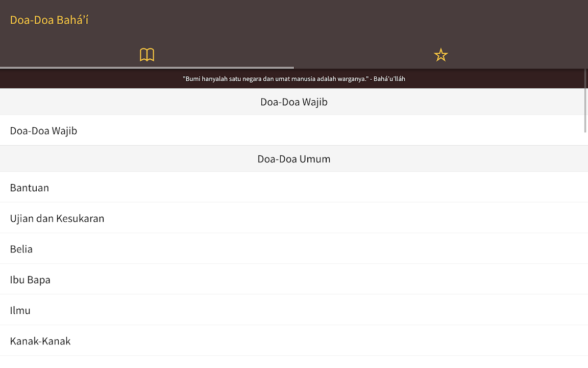Open the Kanak-Kanak prayer list

(x=40, y=341)
